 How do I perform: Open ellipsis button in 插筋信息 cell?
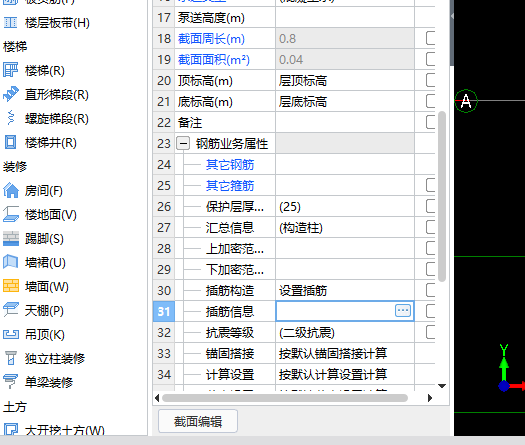(403, 311)
